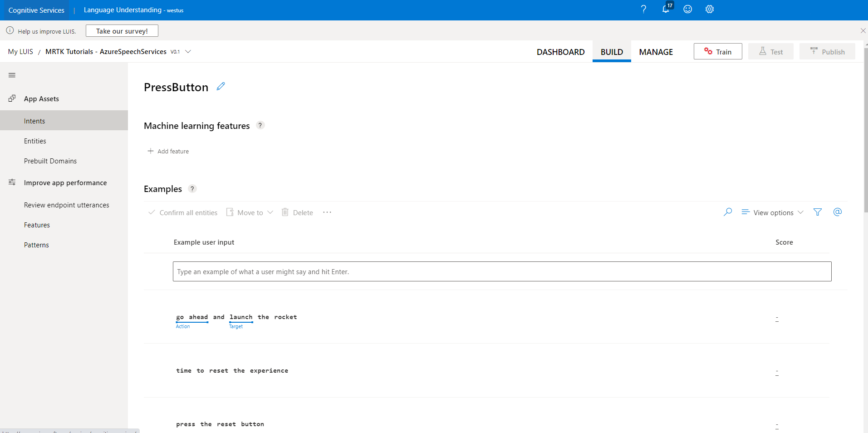Click the filter funnel icon
The width and height of the screenshot is (868, 433).
click(818, 212)
